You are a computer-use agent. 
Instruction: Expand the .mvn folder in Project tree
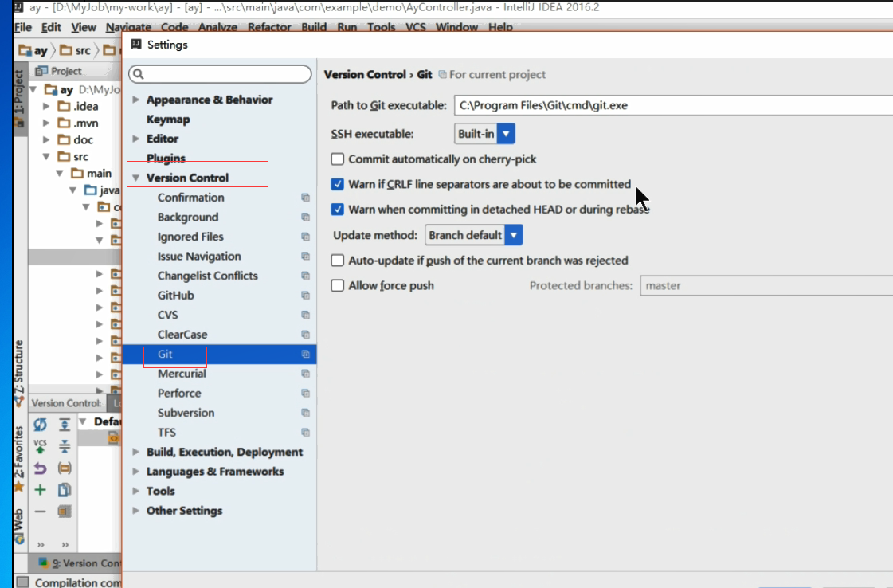click(46, 123)
